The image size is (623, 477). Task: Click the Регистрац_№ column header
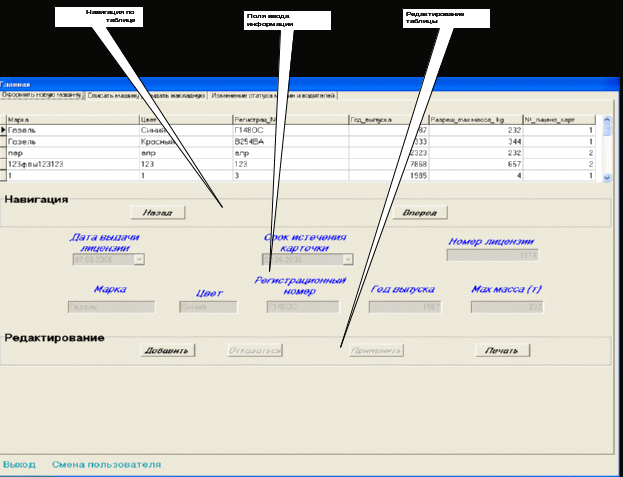(290, 120)
